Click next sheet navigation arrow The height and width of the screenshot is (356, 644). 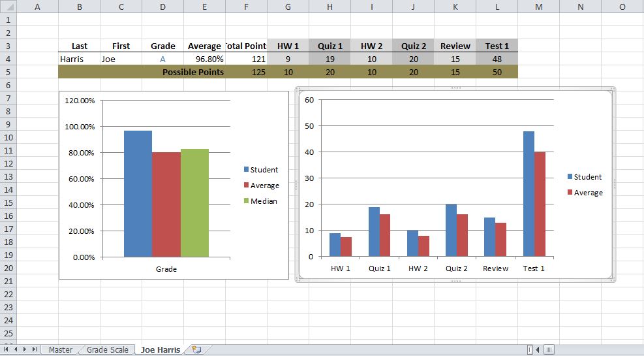point(25,350)
